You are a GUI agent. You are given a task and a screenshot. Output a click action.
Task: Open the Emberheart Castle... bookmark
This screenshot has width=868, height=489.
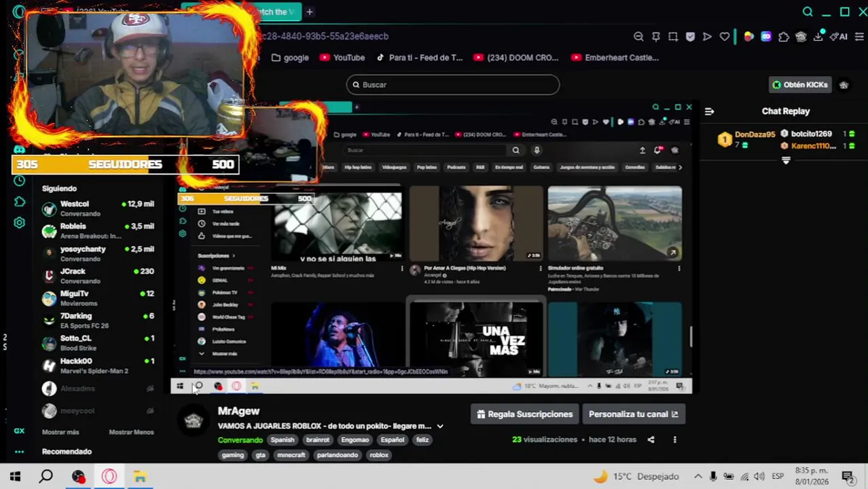(615, 58)
